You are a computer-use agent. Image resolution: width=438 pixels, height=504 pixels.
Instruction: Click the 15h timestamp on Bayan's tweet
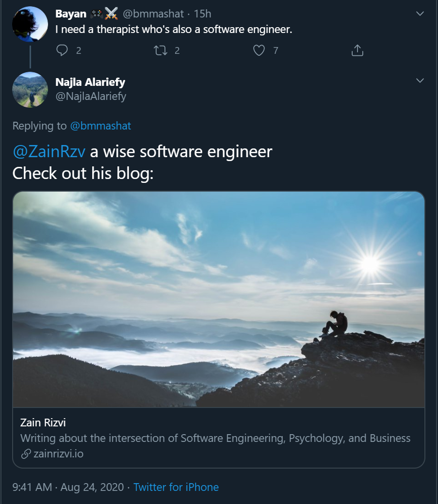pyautogui.click(x=202, y=14)
